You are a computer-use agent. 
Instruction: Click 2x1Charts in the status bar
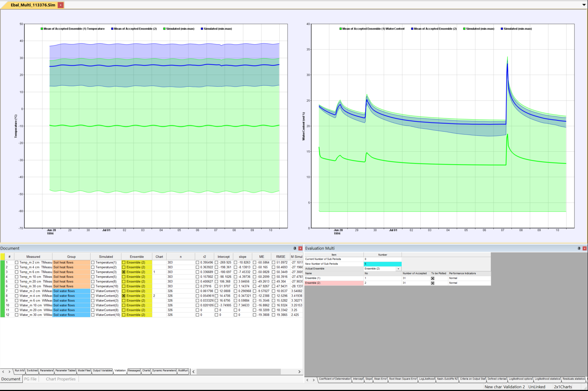tap(563, 387)
